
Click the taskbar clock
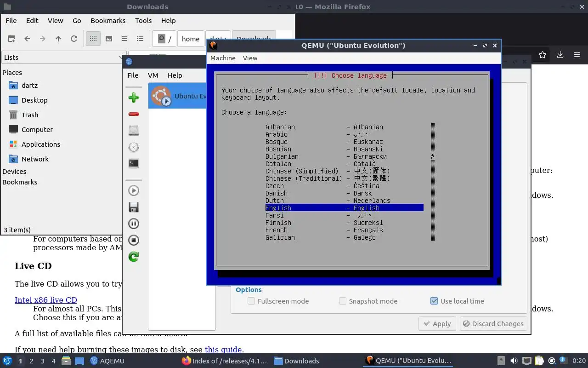[579, 361]
